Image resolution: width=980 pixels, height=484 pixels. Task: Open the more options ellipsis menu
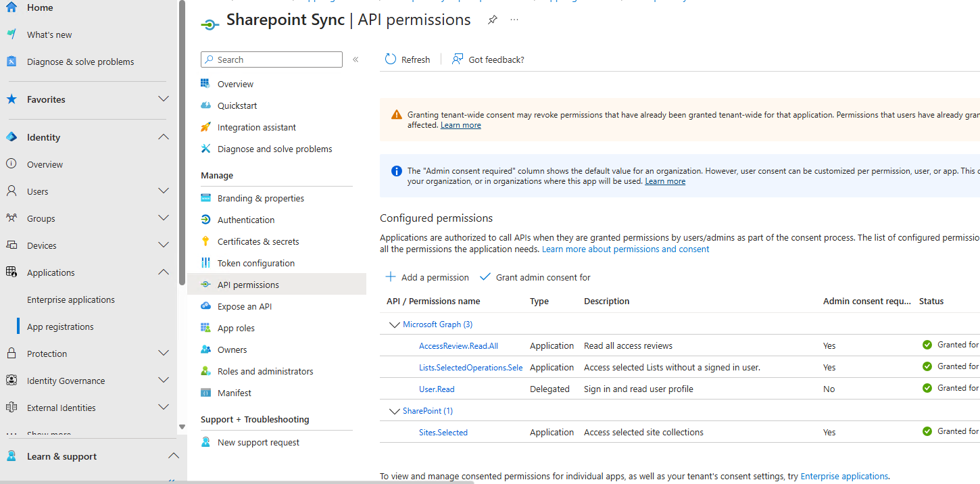pos(514,20)
